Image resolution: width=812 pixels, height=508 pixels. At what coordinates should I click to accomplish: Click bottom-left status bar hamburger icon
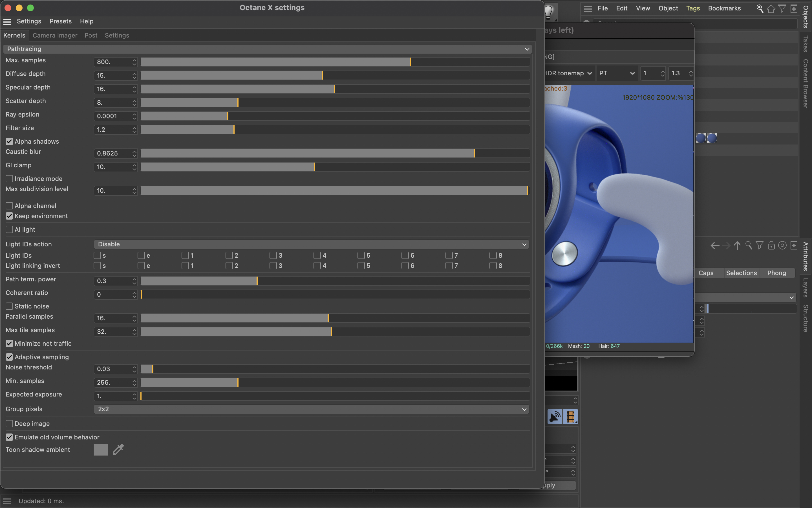click(7, 501)
